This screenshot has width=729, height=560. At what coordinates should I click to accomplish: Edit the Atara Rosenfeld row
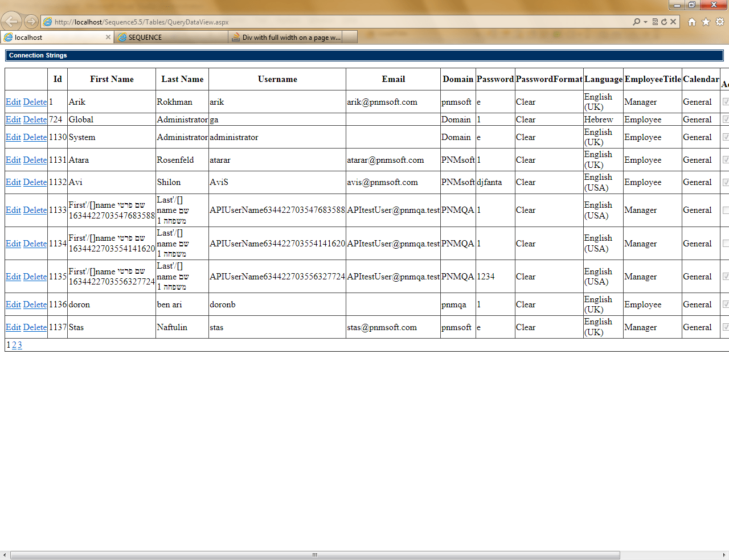tap(13, 160)
